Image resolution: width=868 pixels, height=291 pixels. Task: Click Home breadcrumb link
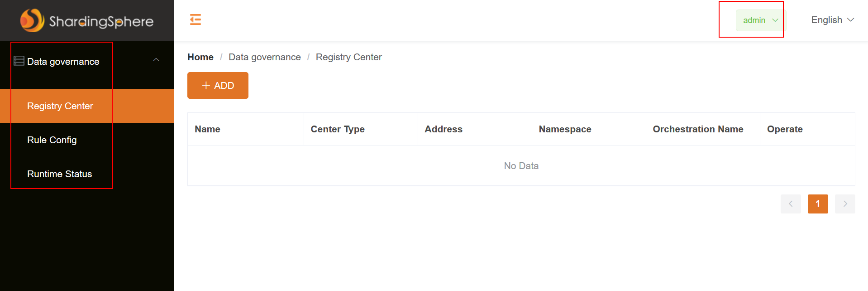point(200,57)
